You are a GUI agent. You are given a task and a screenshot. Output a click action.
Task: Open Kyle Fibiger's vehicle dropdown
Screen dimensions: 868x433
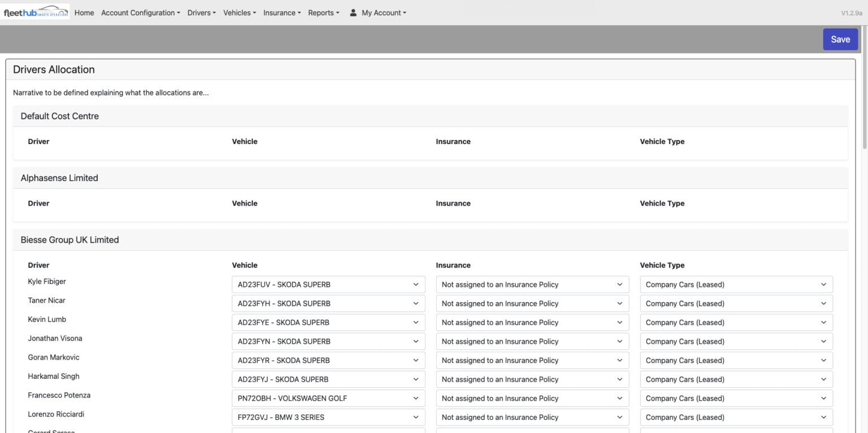pyautogui.click(x=328, y=284)
